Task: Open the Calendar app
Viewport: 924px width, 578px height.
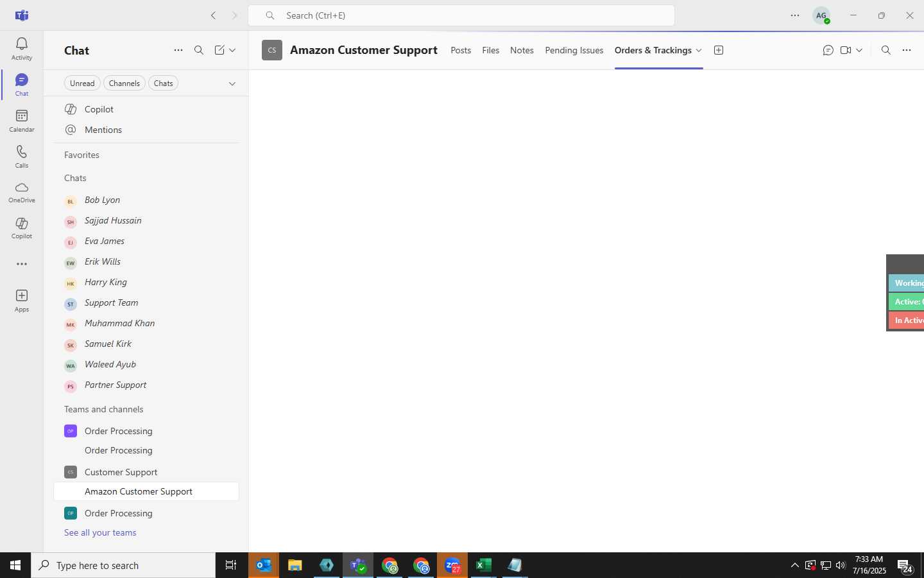Action: point(21,121)
